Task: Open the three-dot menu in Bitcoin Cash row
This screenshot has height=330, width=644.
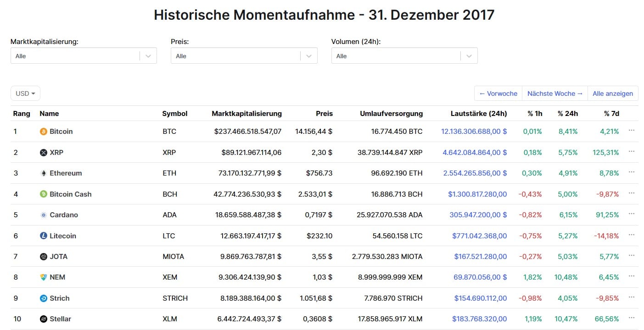Action: tap(632, 193)
